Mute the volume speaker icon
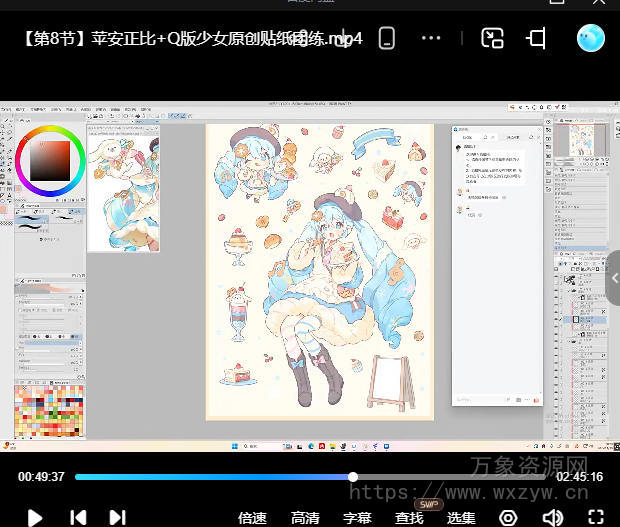 pos(552,517)
